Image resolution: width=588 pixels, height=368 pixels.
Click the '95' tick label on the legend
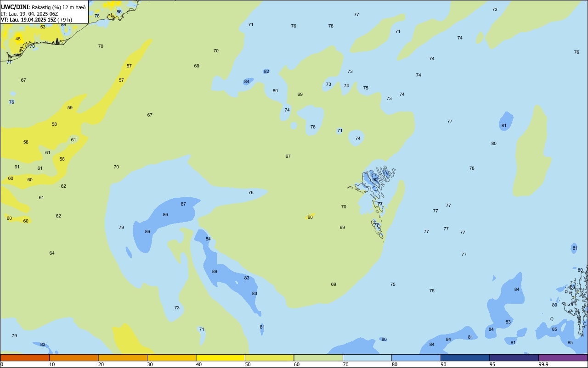tap(492, 364)
